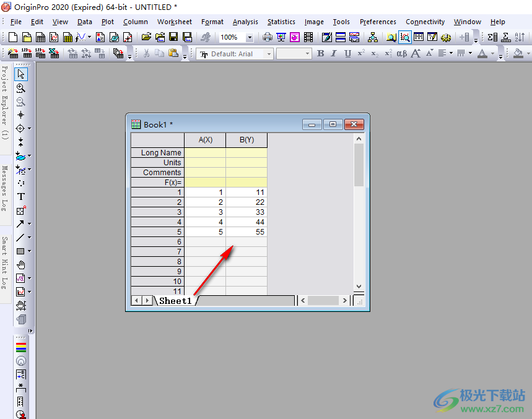Click the next sheet navigation arrow
This screenshot has width=532, height=419.
pyautogui.click(x=147, y=300)
